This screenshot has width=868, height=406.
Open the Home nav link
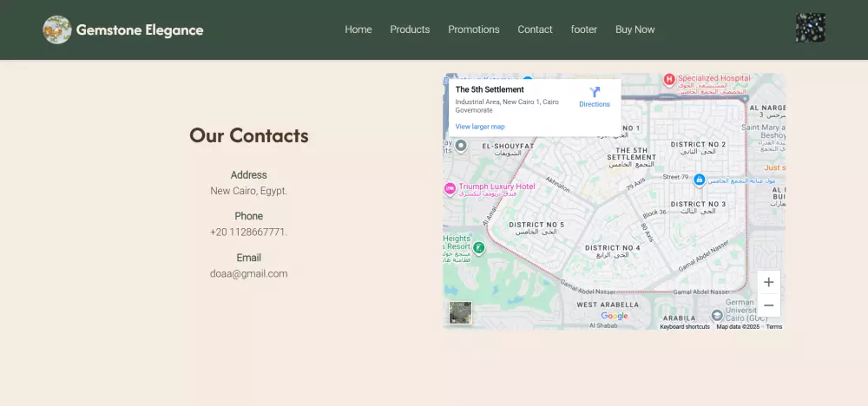coord(358,29)
